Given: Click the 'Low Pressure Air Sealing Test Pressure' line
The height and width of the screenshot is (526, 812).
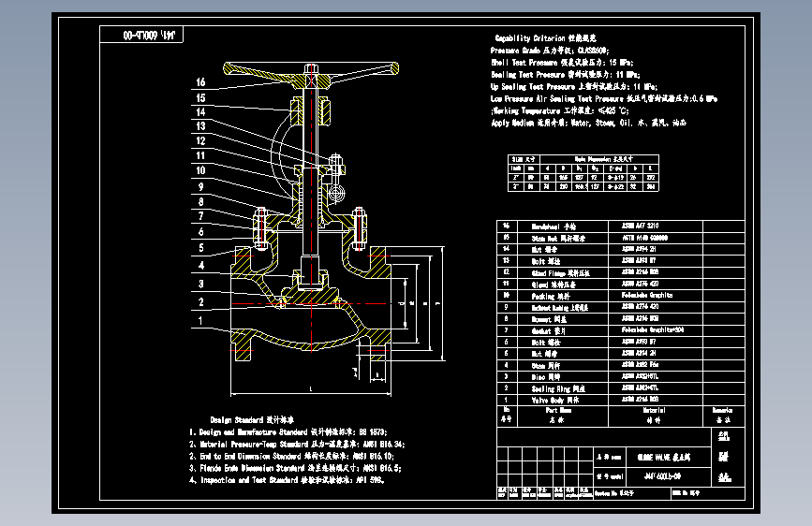Looking at the screenshot, I should click(604, 98).
